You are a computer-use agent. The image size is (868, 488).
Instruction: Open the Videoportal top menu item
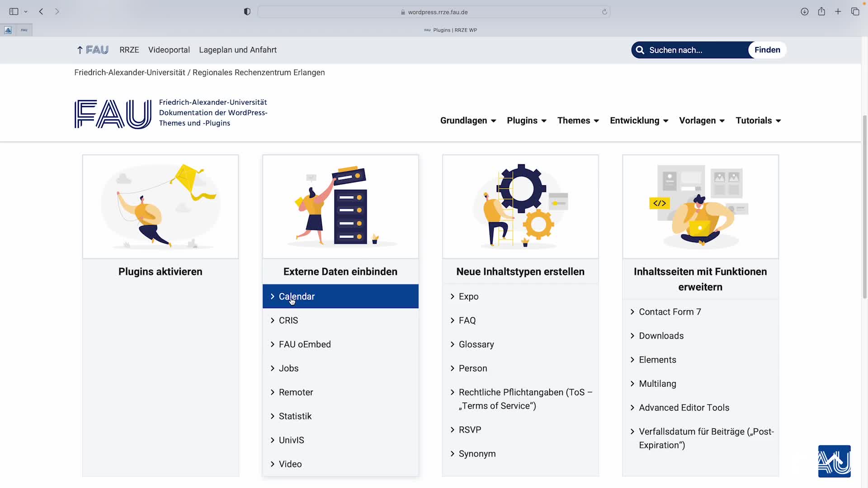[x=169, y=50]
